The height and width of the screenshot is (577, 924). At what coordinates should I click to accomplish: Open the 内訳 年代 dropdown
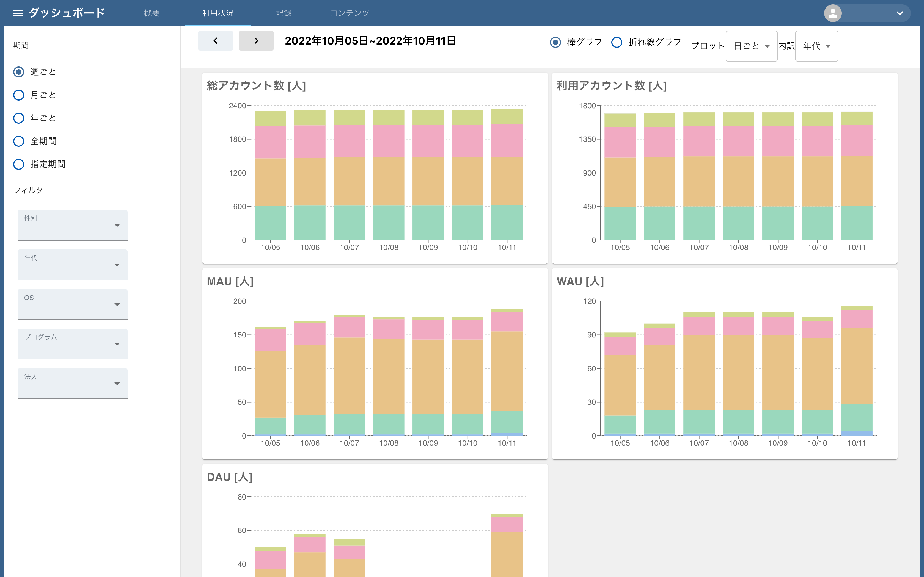click(x=816, y=46)
